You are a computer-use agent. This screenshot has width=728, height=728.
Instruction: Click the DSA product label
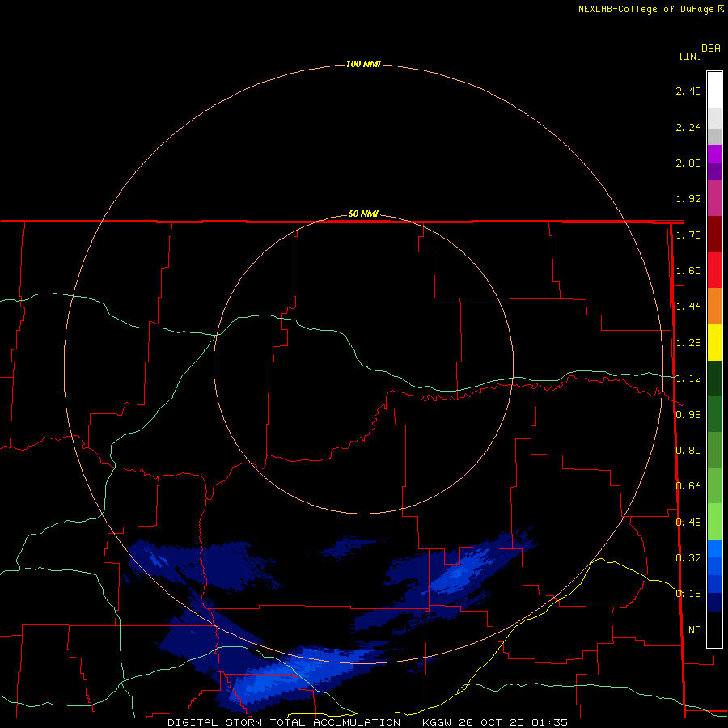pos(711,49)
